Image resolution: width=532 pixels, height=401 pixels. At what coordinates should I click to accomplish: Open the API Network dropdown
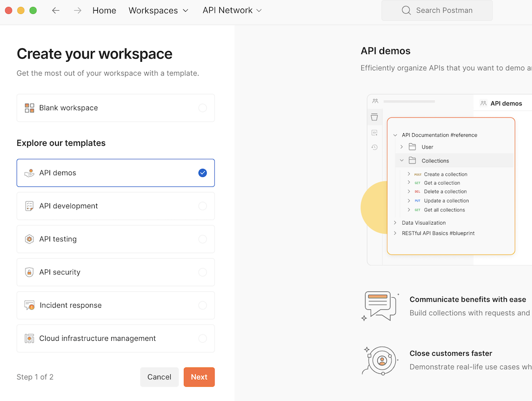tap(232, 10)
